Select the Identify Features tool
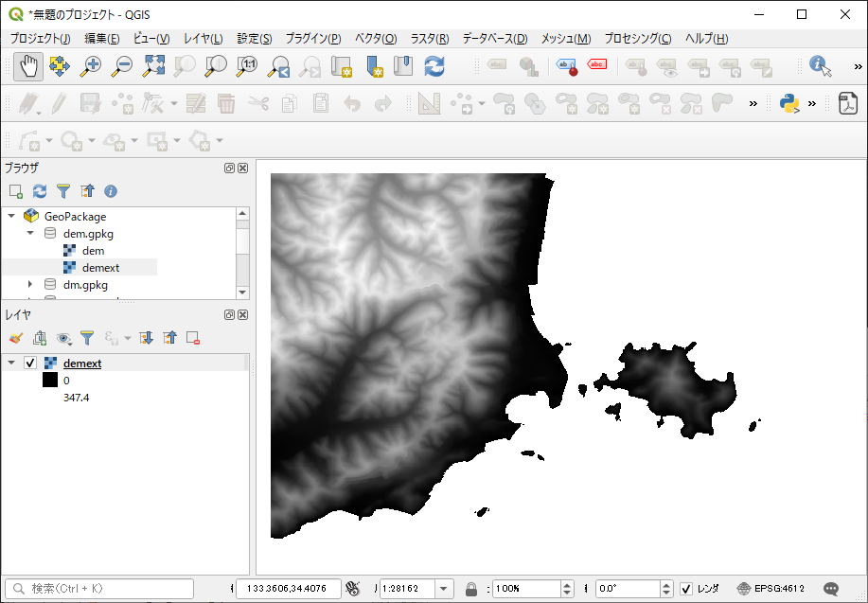This screenshot has height=603, width=868. pos(820,66)
